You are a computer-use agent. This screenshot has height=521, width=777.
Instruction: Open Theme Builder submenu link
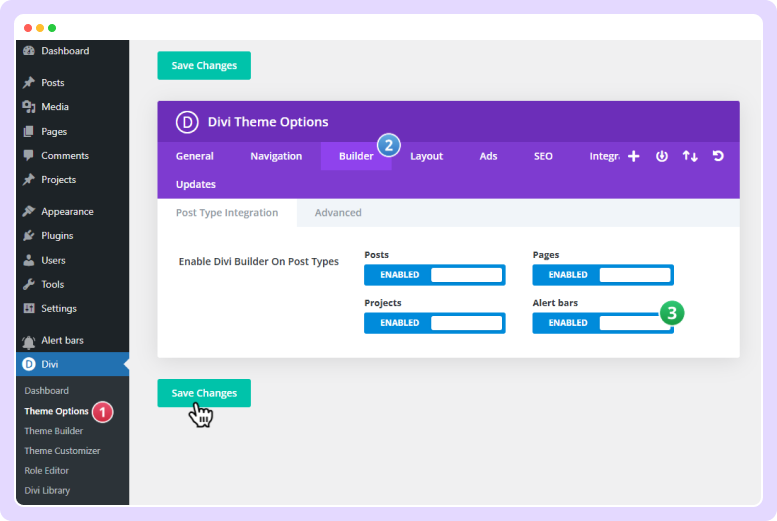pyautogui.click(x=54, y=431)
